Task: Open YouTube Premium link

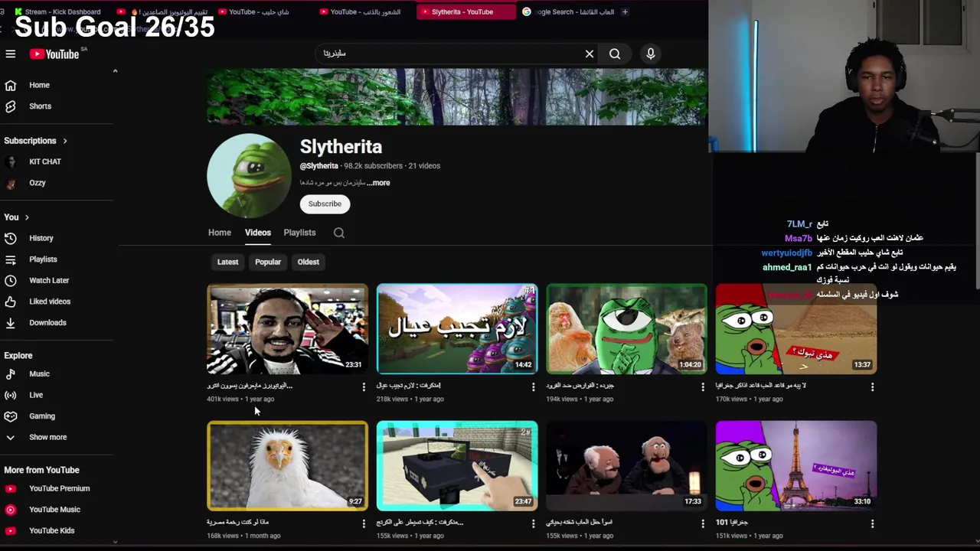Action: (57, 488)
